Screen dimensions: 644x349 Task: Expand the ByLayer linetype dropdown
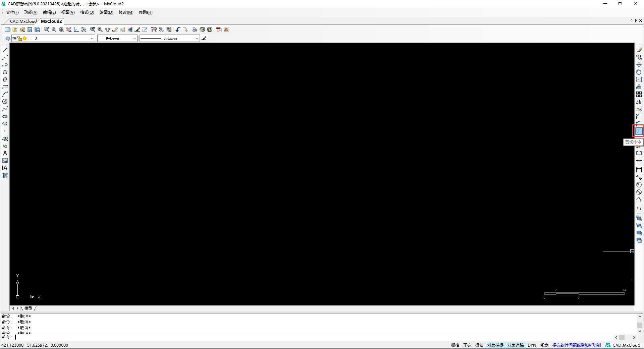(x=197, y=39)
